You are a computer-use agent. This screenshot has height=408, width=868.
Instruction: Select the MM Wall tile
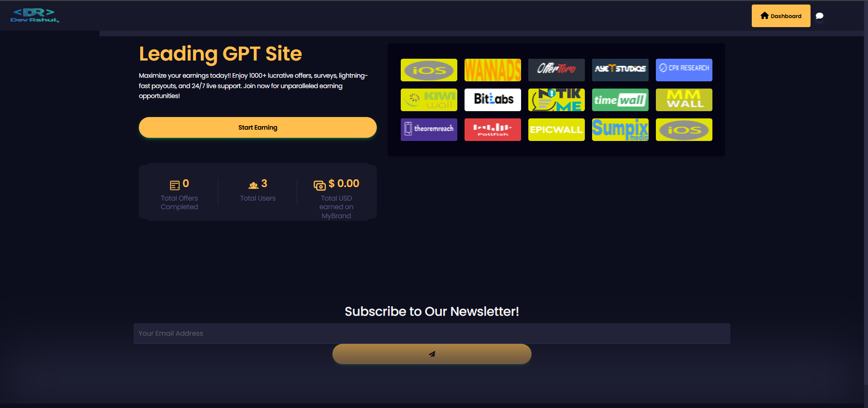(684, 100)
